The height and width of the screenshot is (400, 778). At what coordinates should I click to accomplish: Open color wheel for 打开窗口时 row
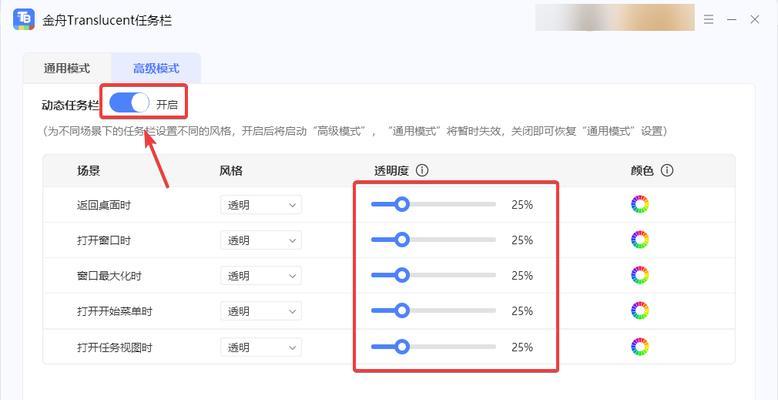(x=640, y=240)
